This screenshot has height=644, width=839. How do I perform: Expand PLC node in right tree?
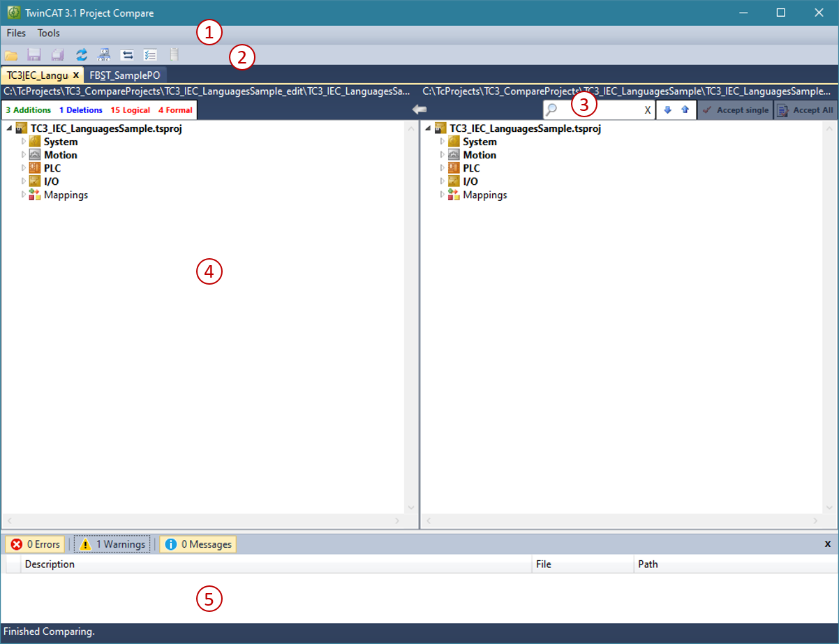pyautogui.click(x=443, y=168)
